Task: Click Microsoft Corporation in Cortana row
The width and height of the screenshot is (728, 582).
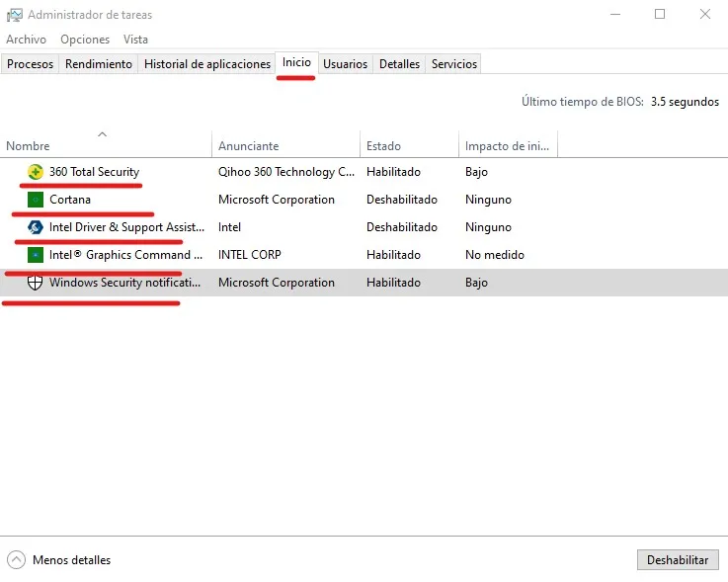Action: tap(277, 200)
